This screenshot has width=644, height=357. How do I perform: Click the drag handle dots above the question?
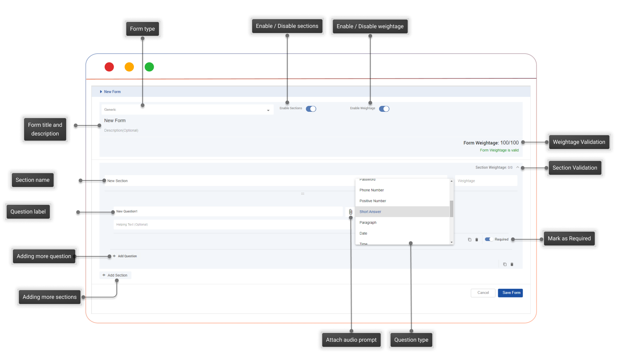(x=303, y=194)
